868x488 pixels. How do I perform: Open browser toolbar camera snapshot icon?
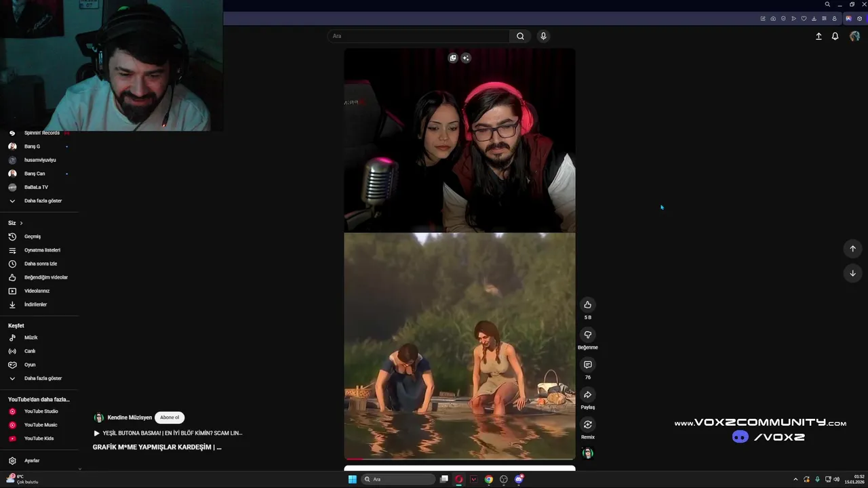click(x=773, y=18)
